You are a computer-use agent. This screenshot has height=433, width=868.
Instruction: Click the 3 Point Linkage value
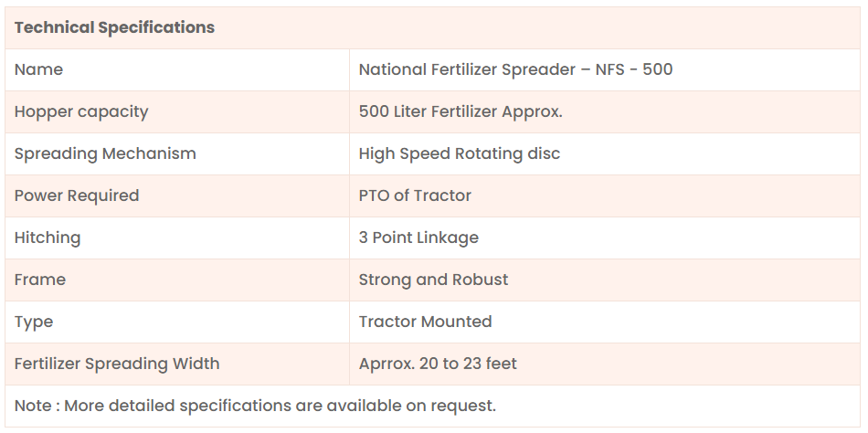[418, 238]
